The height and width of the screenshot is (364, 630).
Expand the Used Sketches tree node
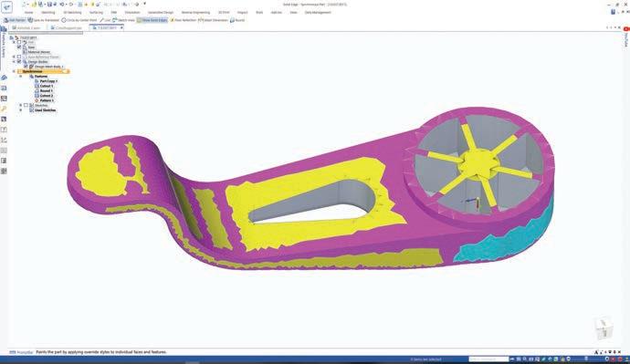pos(20,110)
